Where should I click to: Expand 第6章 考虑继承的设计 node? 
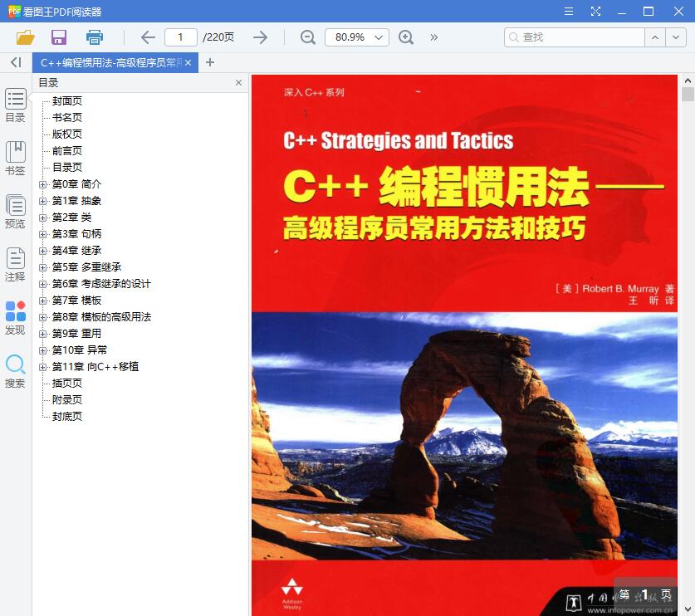tap(42, 284)
